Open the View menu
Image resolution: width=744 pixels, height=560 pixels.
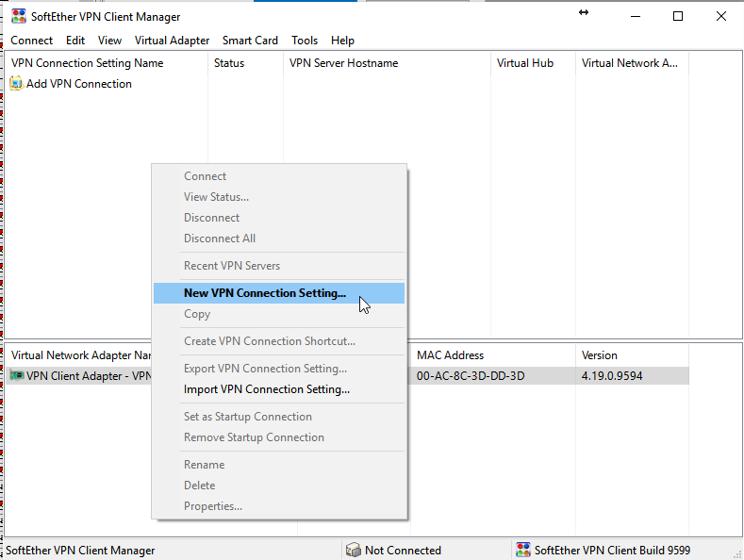(109, 41)
